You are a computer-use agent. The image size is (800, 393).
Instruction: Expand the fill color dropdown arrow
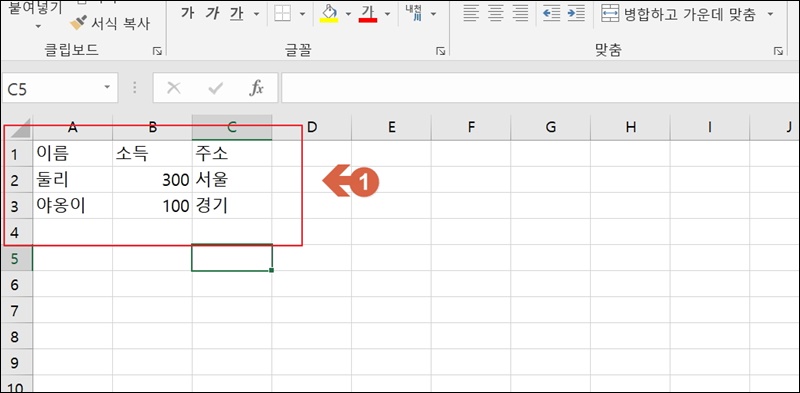[348, 14]
